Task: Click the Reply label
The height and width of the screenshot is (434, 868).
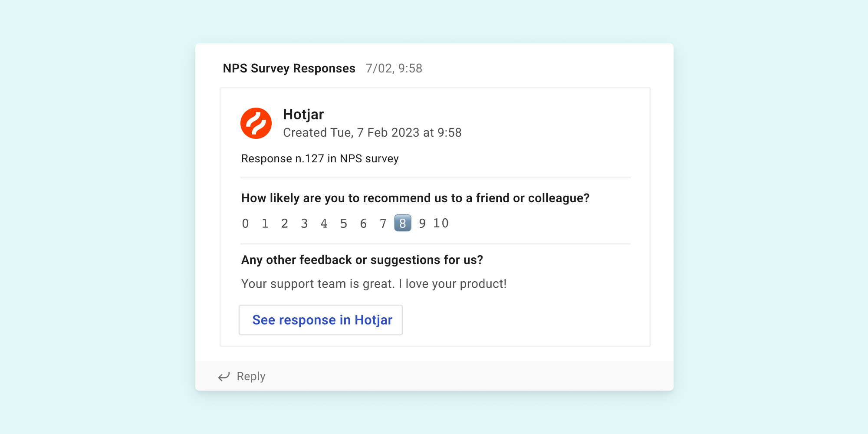Action: pos(251,376)
